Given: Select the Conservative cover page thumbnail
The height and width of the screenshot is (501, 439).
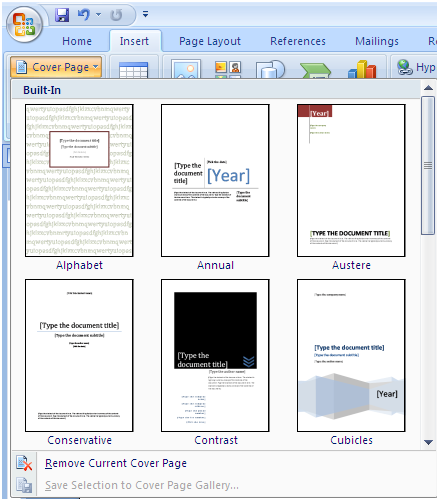Looking at the screenshot, I should pyautogui.click(x=79, y=355).
